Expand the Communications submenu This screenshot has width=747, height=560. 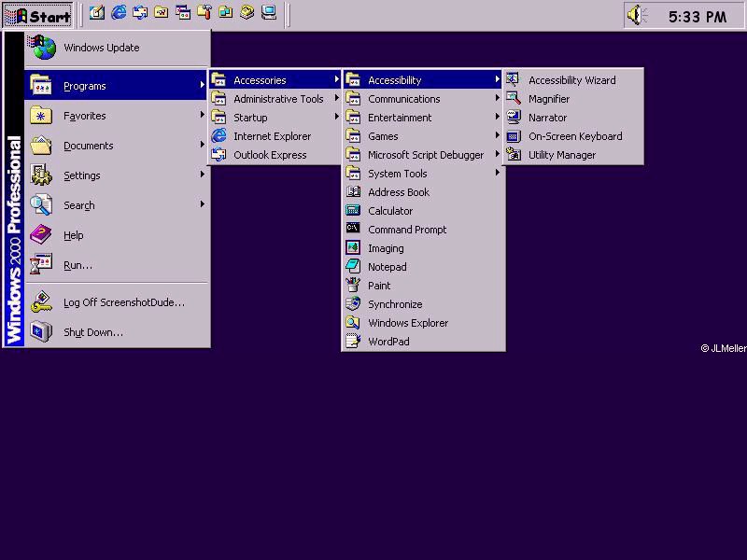pos(423,99)
